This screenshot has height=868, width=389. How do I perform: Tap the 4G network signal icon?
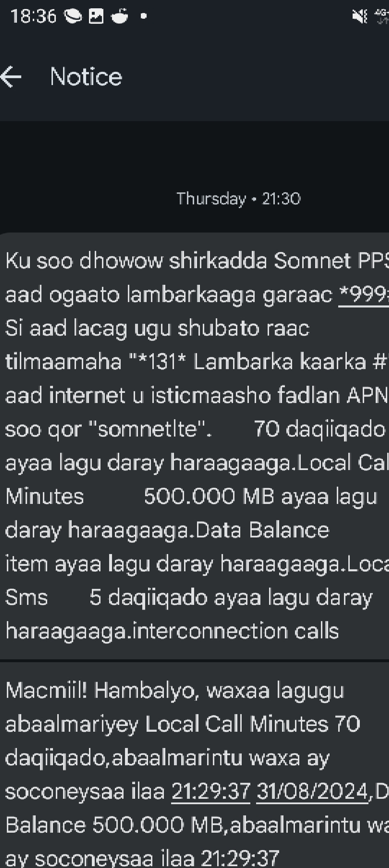pos(381,17)
